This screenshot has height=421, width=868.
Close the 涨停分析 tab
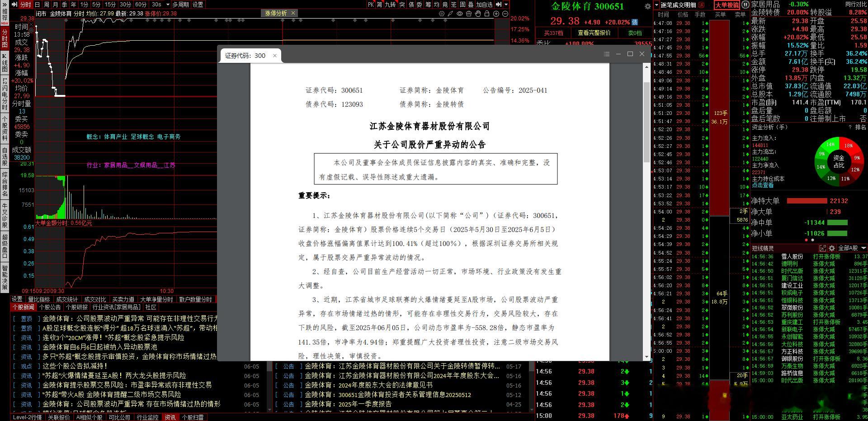pyautogui.click(x=293, y=13)
